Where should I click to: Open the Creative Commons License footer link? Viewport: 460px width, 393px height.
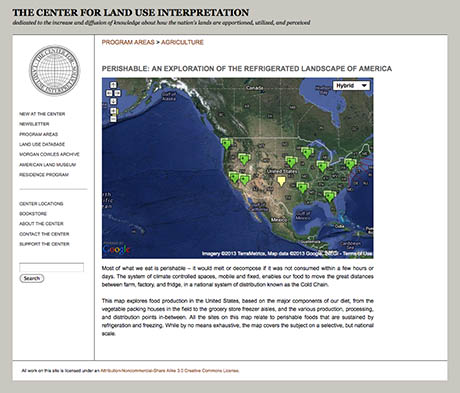tap(170, 371)
